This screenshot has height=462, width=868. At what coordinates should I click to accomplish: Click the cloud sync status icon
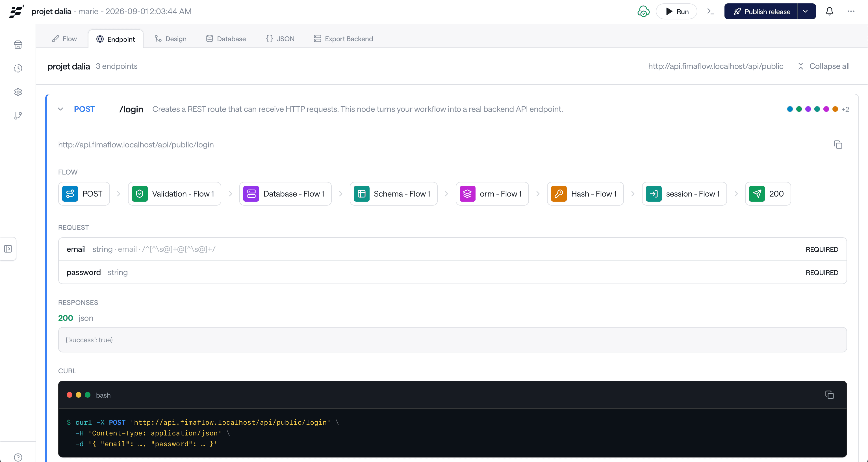[643, 12]
